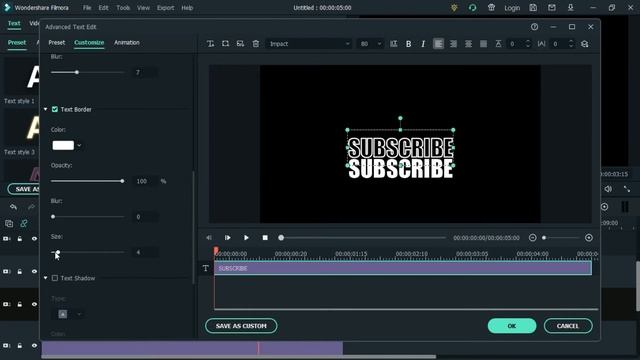Open the help question mark icon
Viewport: 640px width, 360px height.
[534, 27]
